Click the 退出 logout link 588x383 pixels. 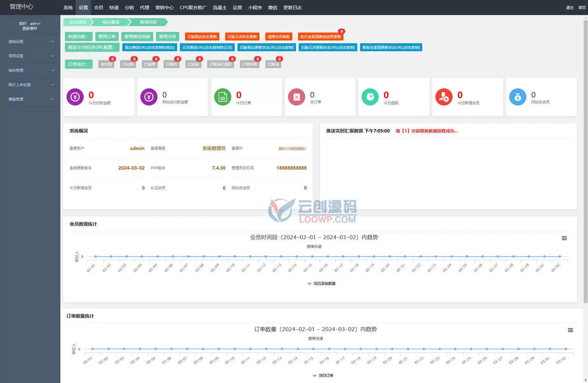click(570, 8)
